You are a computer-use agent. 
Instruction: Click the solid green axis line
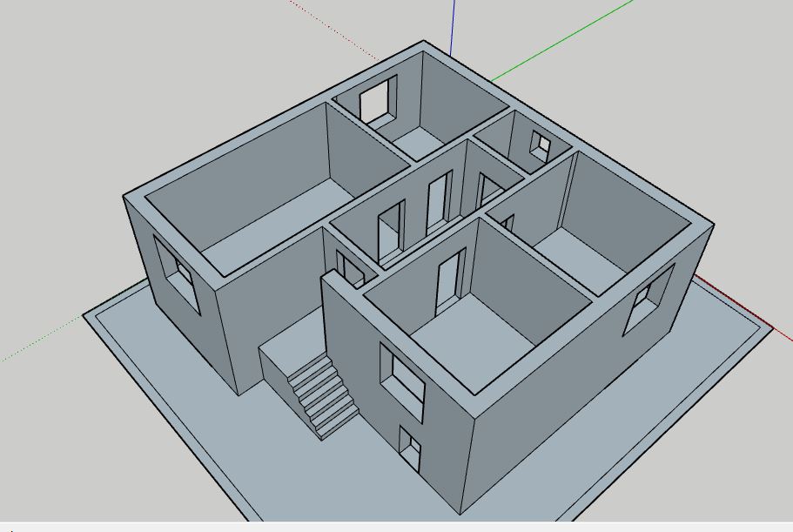tap(561, 40)
